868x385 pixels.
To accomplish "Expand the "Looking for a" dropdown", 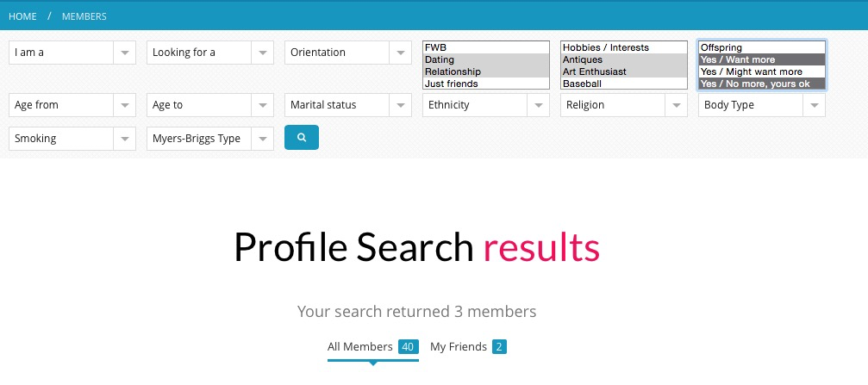I will [209, 53].
